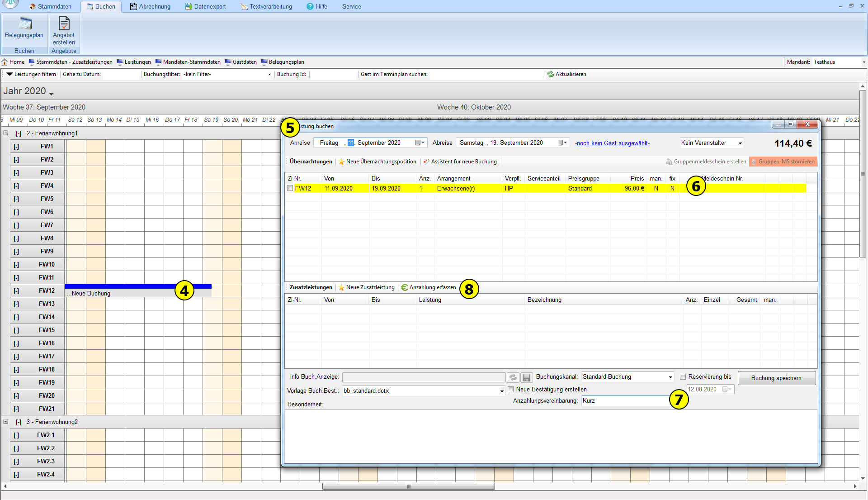This screenshot has height=500, width=868.
Task: Tick Neue Bestätigung erstellen checkbox
Action: [x=511, y=389]
